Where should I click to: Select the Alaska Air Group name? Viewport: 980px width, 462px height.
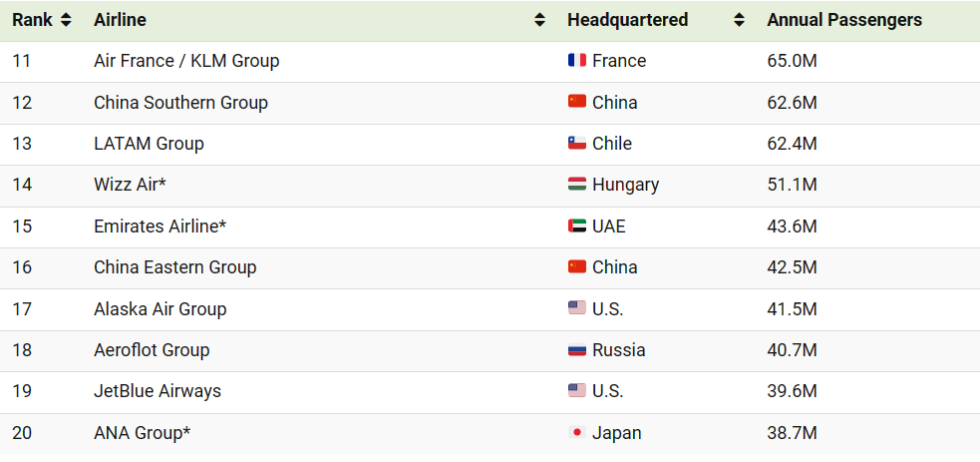(160, 309)
